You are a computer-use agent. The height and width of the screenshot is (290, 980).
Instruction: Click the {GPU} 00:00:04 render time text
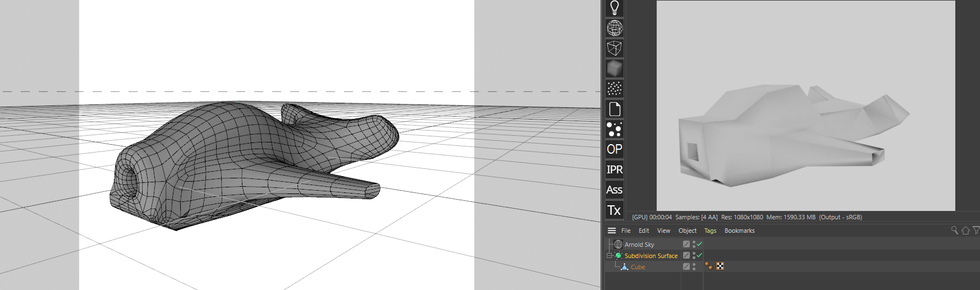click(x=652, y=217)
